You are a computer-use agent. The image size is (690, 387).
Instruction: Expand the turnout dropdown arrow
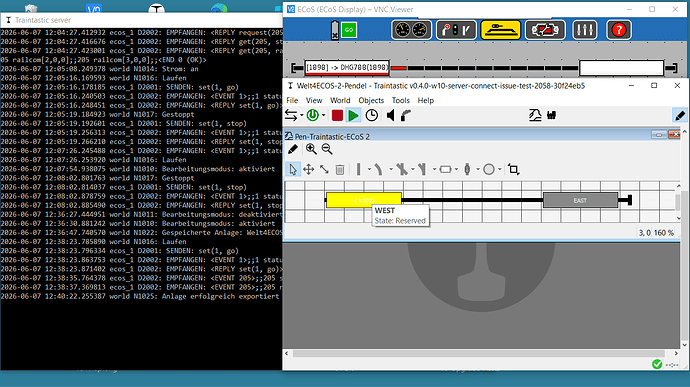click(x=434, y=169)
